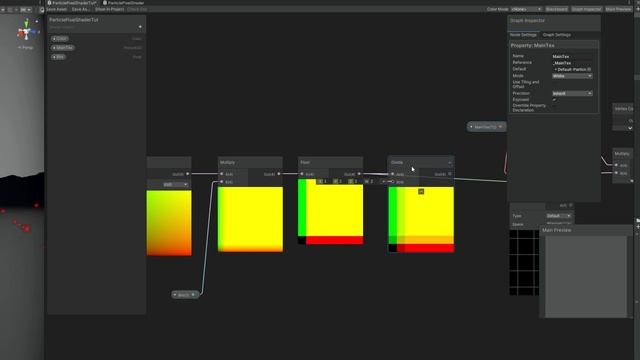Click the Multiply node A input port
The width and height of the screenshot is (640, 360).
point(222,174)
